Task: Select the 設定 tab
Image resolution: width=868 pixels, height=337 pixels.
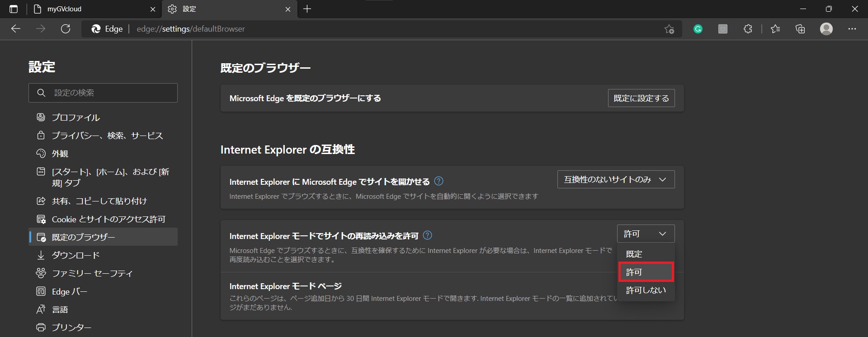Action: tap(229, 9)
